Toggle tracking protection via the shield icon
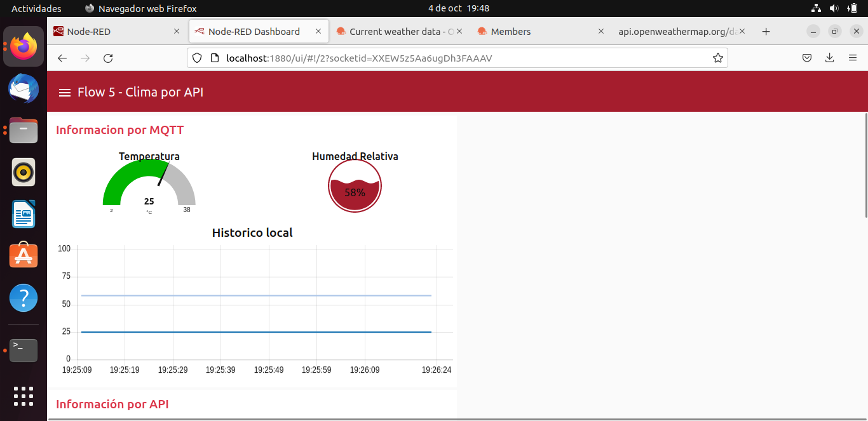The image size is (868, 421). pyautogui.click(x=197, y=58)
